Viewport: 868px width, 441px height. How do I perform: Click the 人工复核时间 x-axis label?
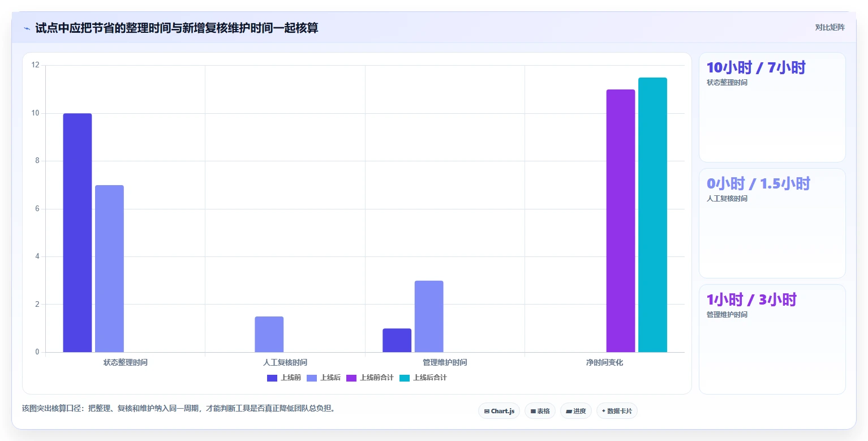tap(285, 362)
